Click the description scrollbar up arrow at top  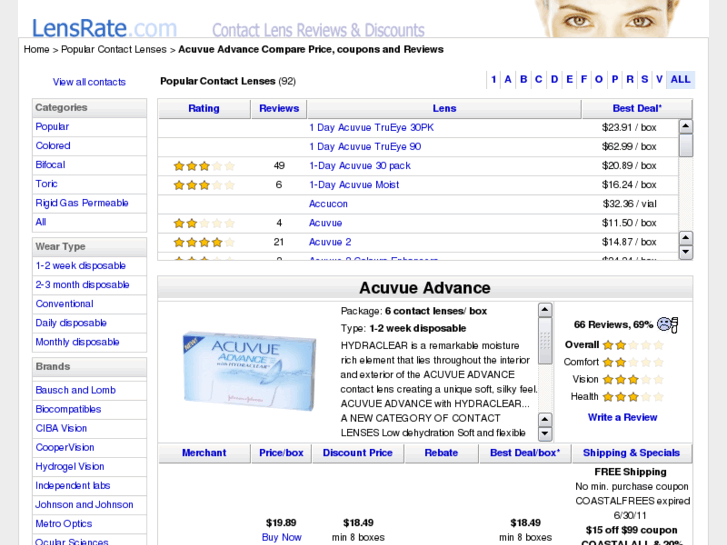545,310
